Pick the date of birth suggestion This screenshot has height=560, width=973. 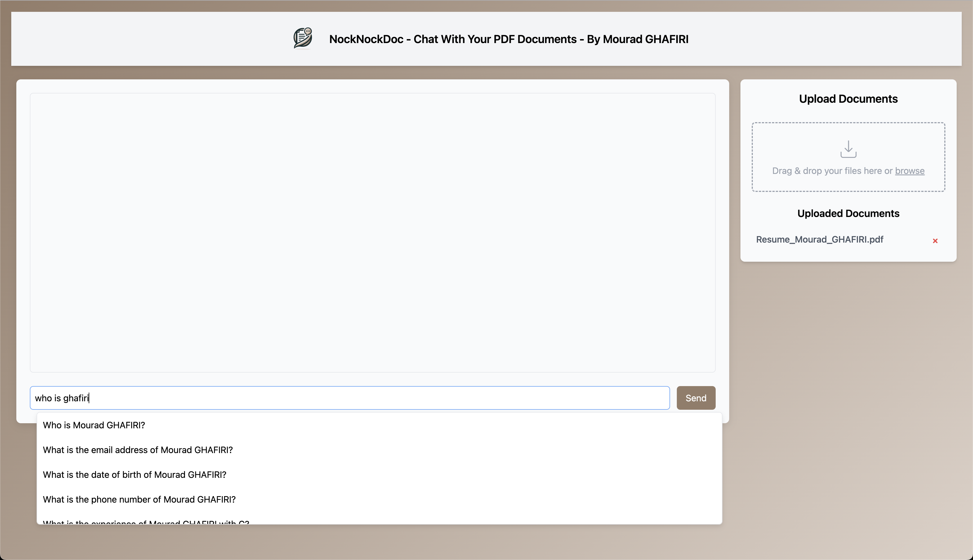pyautogui.click(x=134, y=475)
